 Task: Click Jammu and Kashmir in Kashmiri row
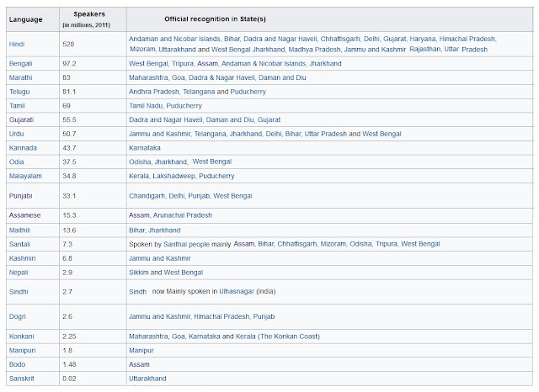159,258
